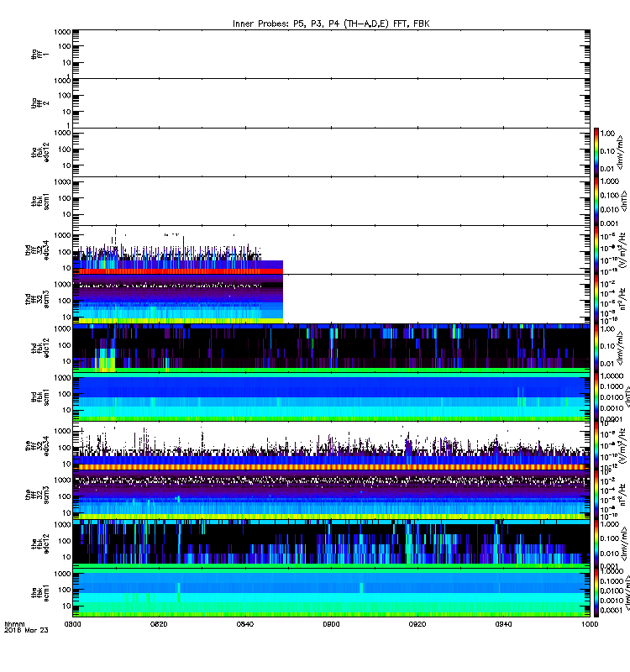
Task: Click the 0900 time axis label
Action: coord(331,624)
